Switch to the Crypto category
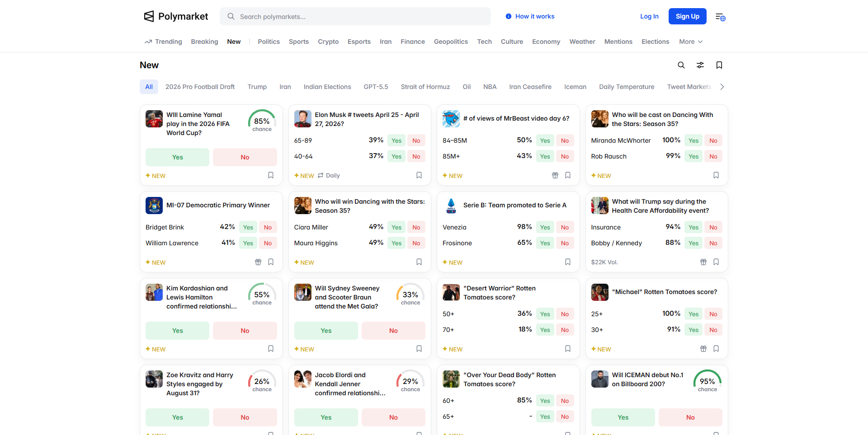This screenshot has height=435, width=868. (328, 42)
